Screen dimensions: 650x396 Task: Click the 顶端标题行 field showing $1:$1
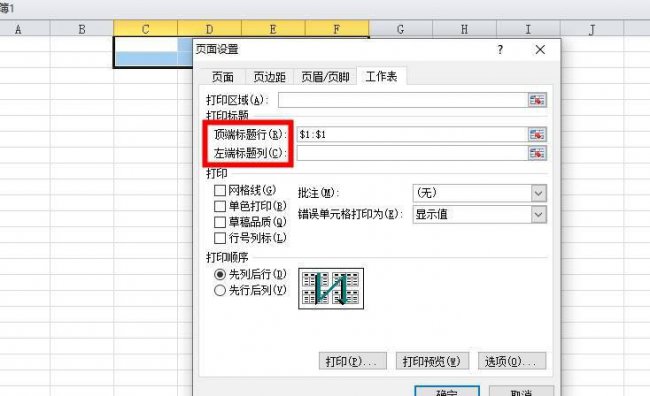tap(412, 134)
